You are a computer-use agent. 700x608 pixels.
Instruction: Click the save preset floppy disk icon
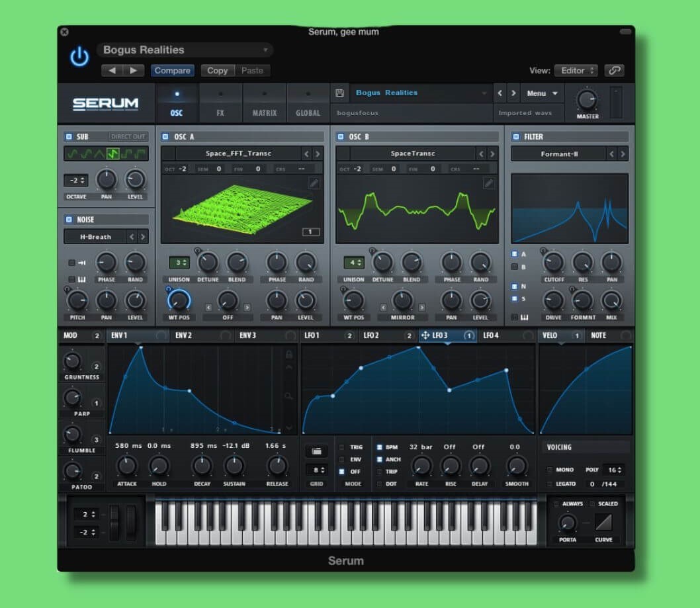click(339, 93)
